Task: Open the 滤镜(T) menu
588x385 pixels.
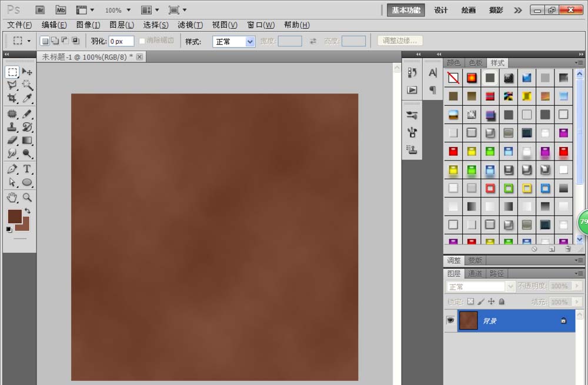Action: (189, 25)
